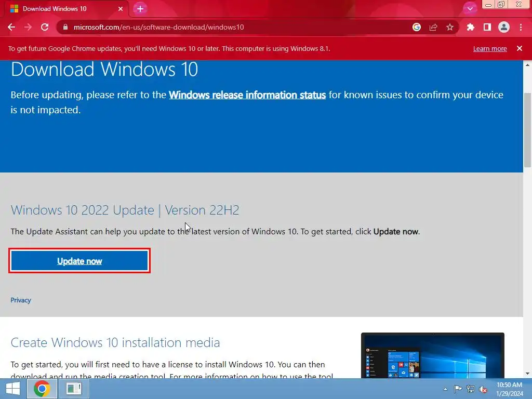532x399 pixels.
Task: Expand the tab search dropdown arrow
Action: (470, 8)
